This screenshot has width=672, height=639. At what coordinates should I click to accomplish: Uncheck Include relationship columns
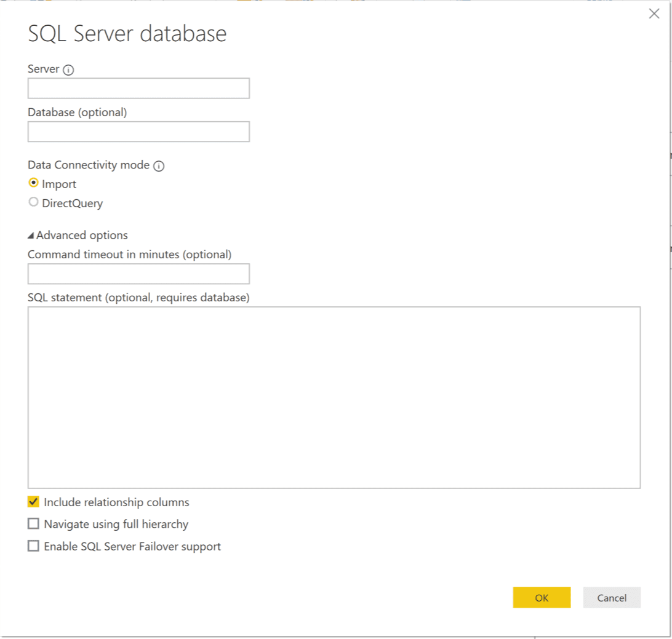pyautogui.click(x=33, y=501)
